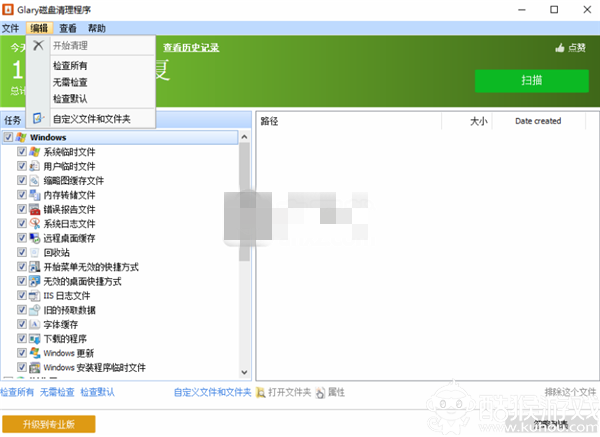
Task: Select the 下载的程序 row text
Action: (65, 339)
